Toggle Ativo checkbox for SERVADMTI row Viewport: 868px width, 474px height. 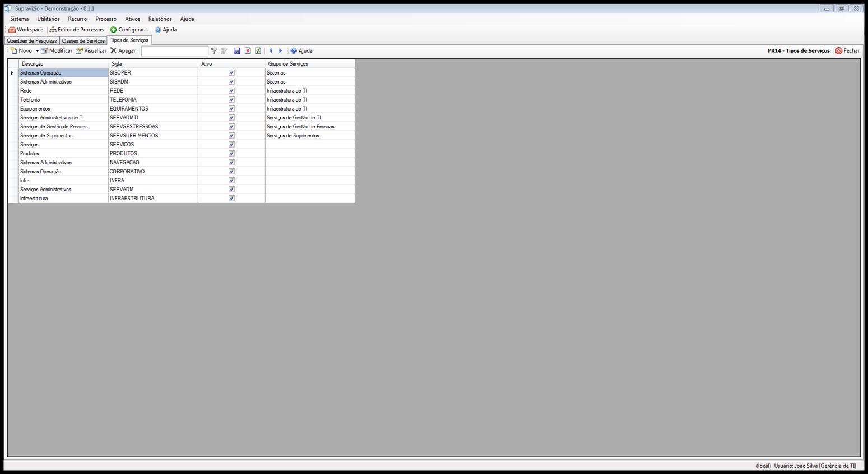(231, 118)
